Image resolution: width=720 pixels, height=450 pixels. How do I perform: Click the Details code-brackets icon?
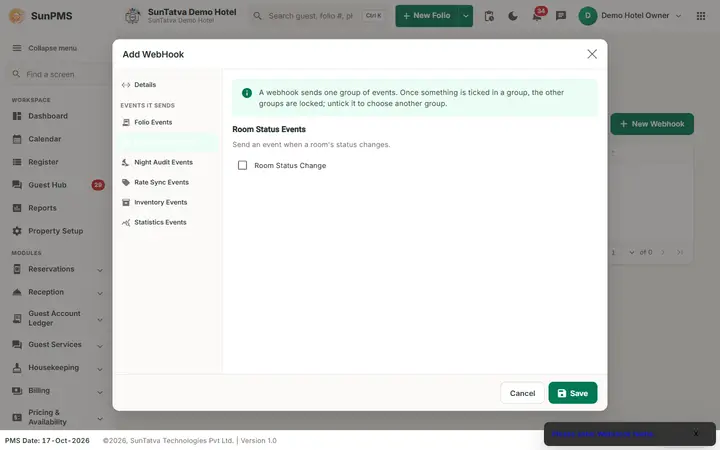coord(126,84)
